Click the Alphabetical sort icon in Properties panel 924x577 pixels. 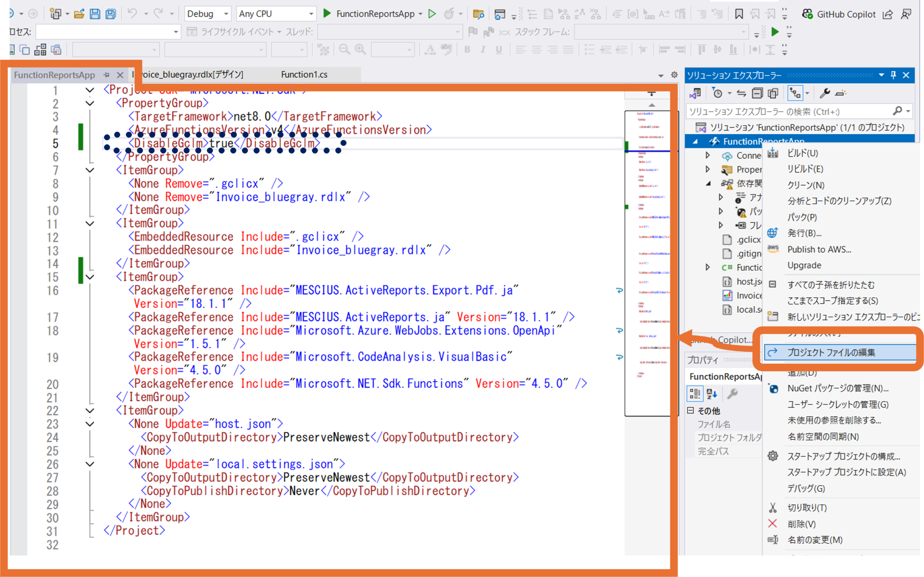pos(712,394)
